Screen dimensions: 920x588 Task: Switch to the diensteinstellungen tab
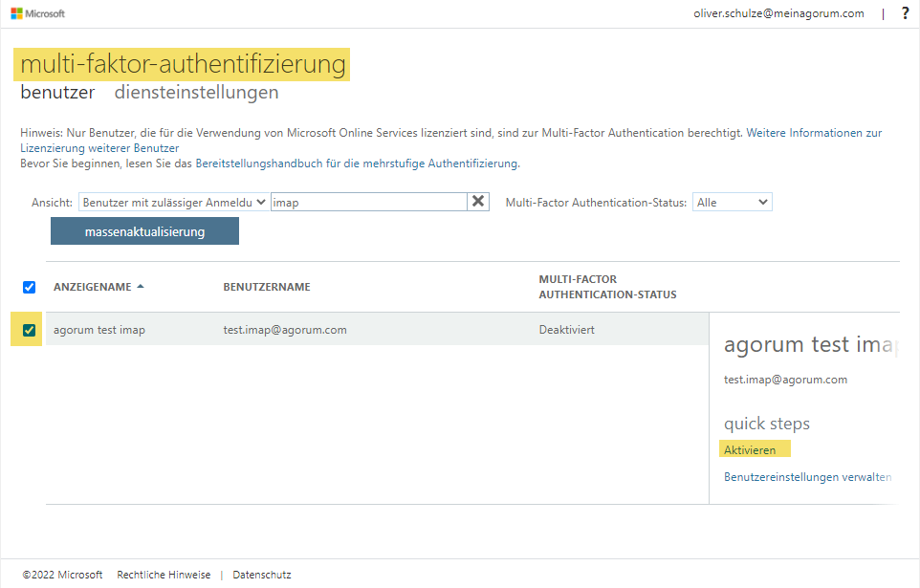(x=197, y=92)
